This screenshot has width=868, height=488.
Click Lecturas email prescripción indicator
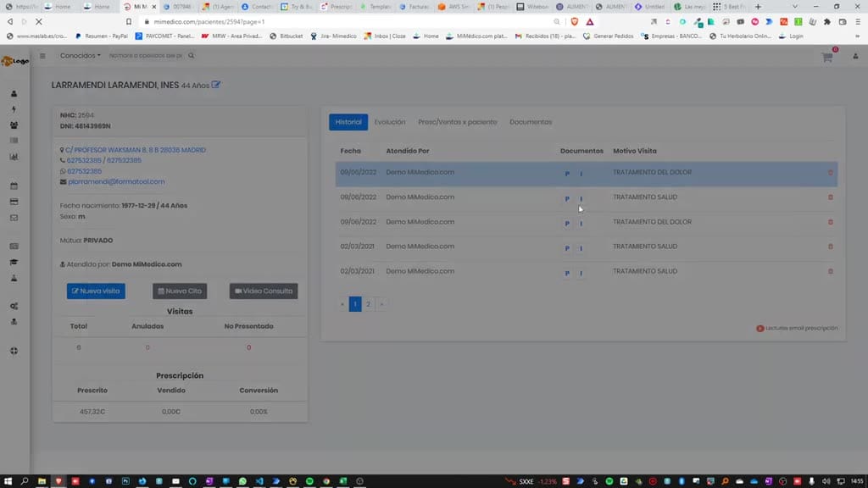(797, 328)
